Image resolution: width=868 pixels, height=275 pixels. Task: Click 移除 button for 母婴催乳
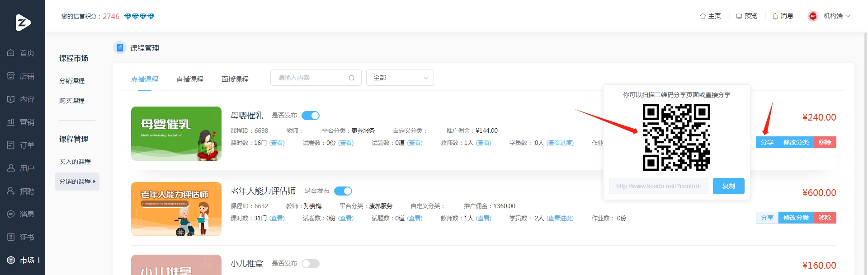(x=825, y=142)
